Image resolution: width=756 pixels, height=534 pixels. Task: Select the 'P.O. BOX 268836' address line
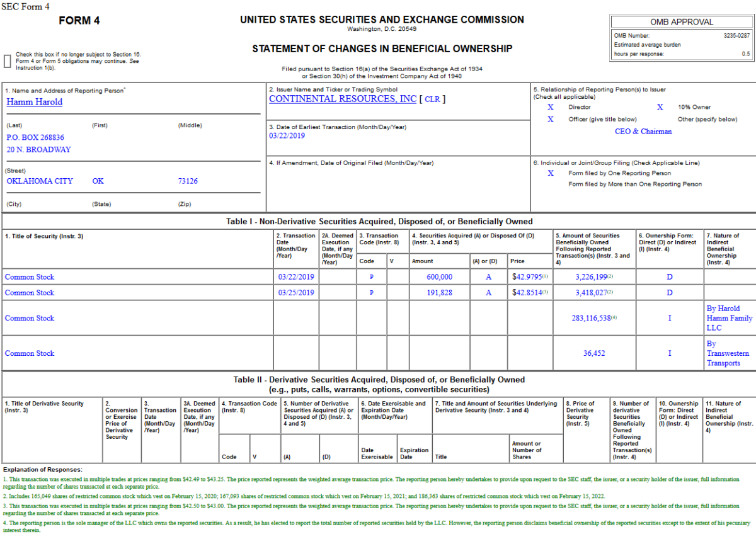[35, 137]
